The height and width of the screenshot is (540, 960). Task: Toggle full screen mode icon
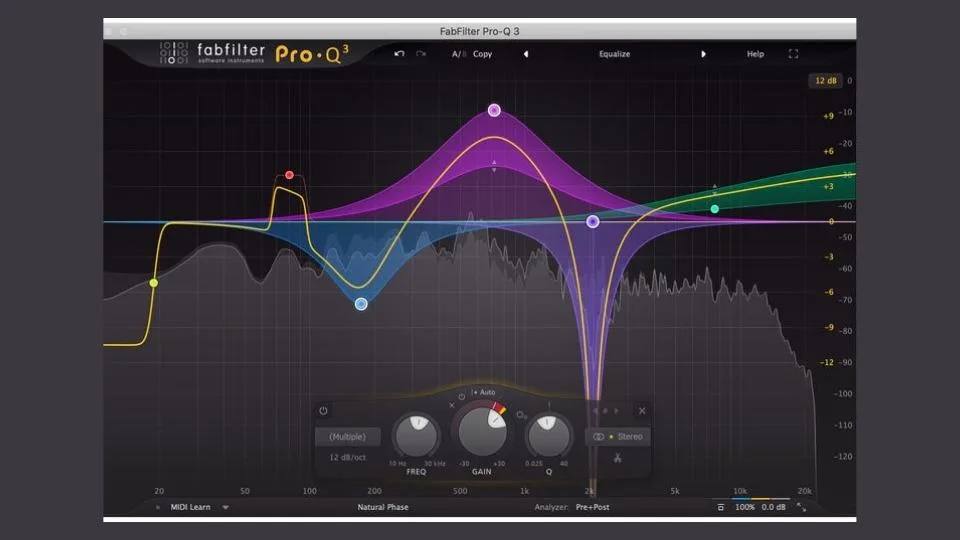(793, 54)
